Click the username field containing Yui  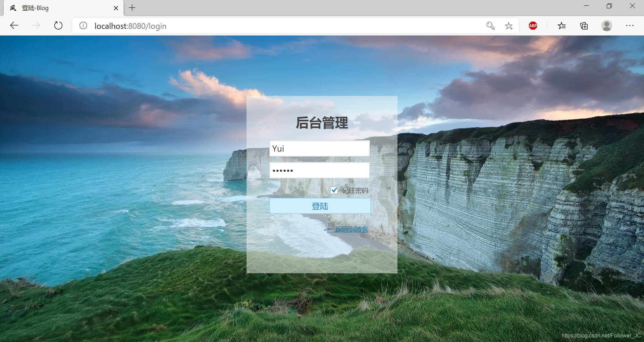click(x=320, y=149)
